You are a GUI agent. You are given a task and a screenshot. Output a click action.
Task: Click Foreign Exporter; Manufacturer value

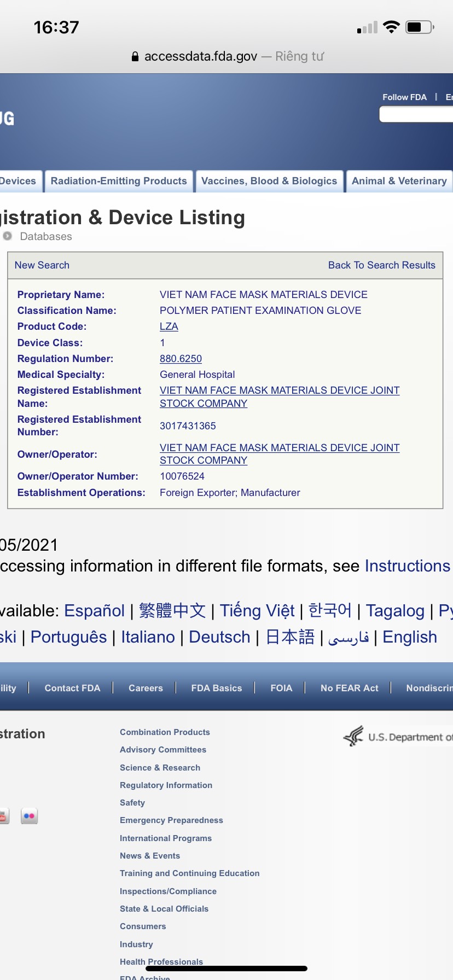click(230, 493)
